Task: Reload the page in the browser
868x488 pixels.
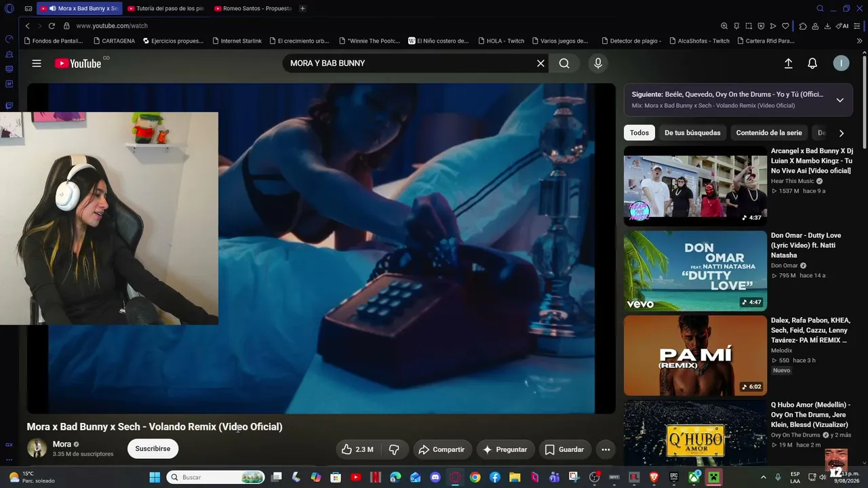Action: (52, 26)
